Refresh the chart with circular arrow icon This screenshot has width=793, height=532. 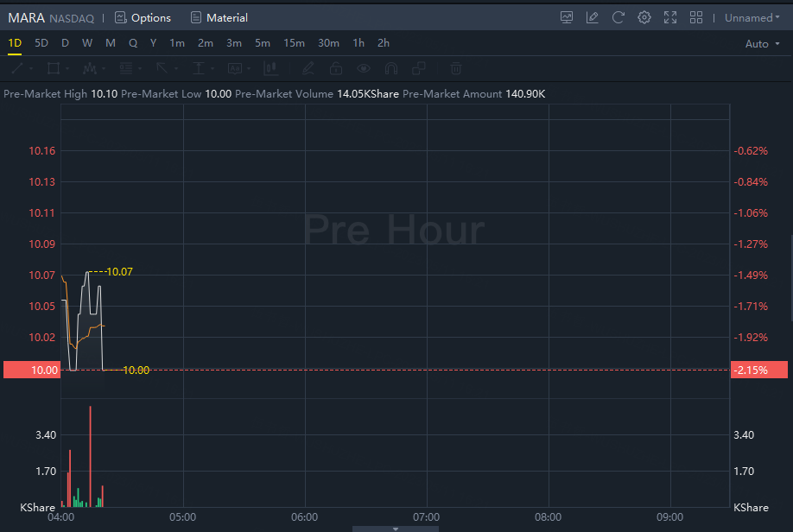618,17
